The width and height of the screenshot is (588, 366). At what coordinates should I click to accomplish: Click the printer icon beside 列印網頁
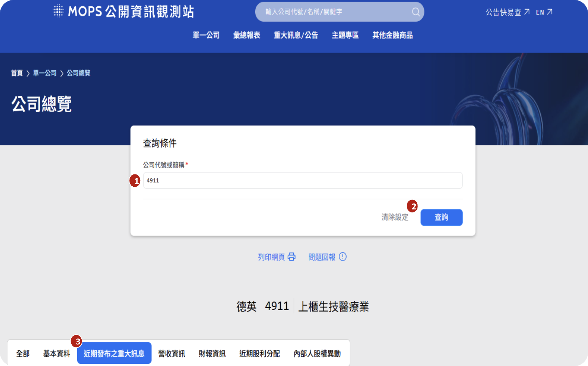click(x=292, y=257)
